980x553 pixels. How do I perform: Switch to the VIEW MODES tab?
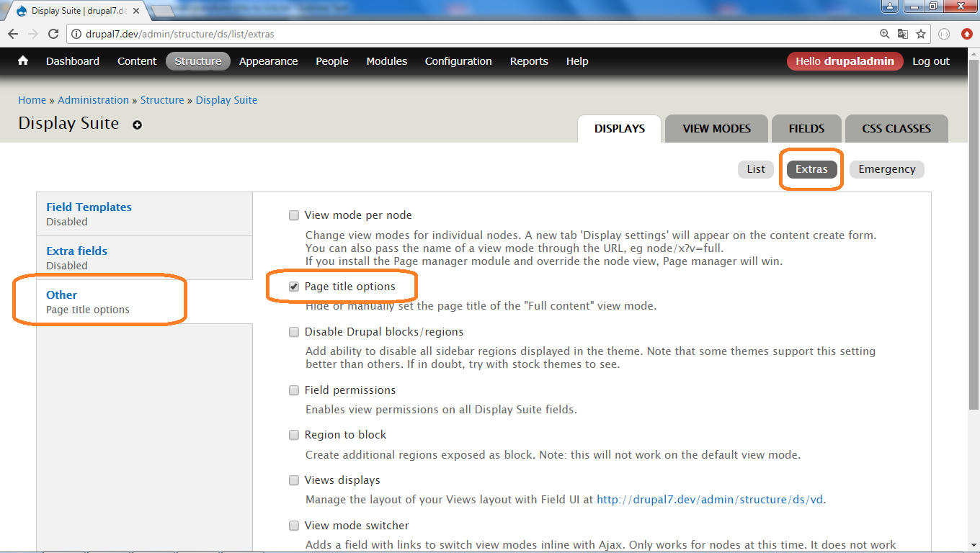pyautogui.click(x=716, y=128)
